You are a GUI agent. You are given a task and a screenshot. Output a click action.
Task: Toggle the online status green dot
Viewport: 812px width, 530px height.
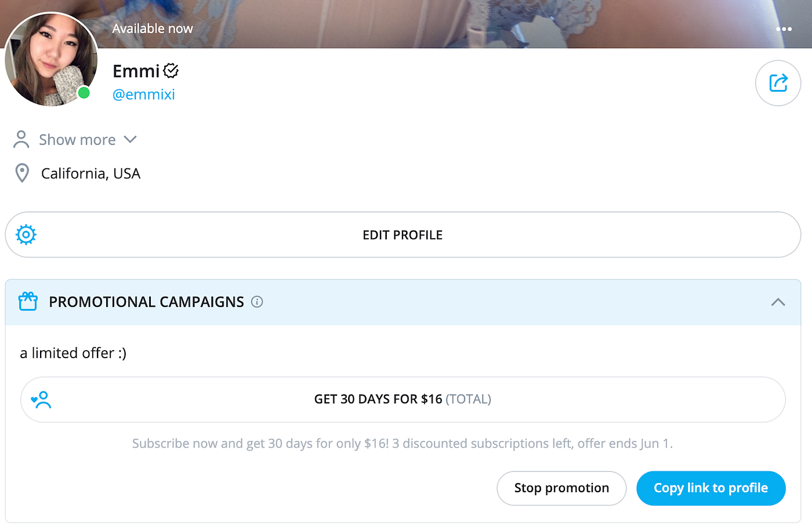[85, 92]
